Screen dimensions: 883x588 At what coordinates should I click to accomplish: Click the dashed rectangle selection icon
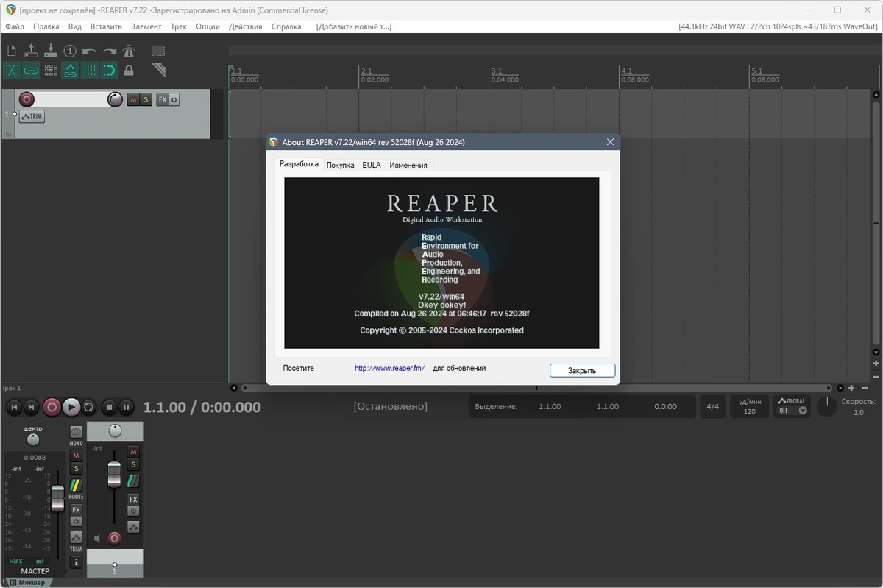158,51
